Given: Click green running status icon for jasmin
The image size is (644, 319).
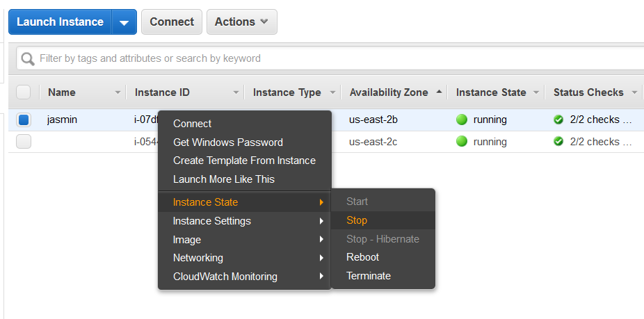Looking at the screenshot, I should [462, 120].
